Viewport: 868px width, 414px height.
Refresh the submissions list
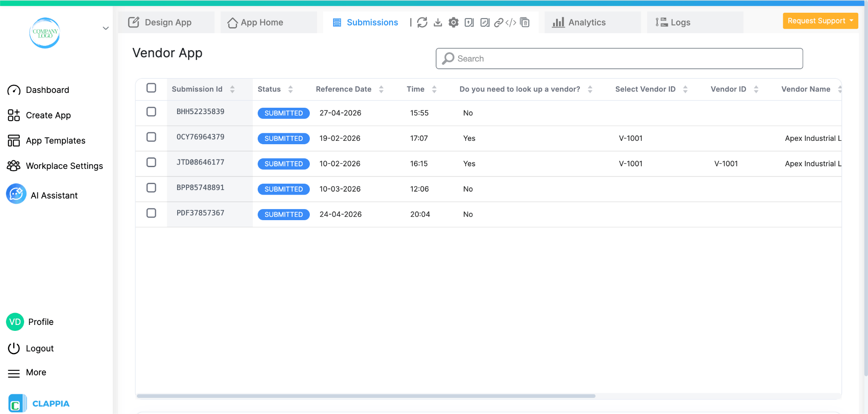tap(422, 22)
